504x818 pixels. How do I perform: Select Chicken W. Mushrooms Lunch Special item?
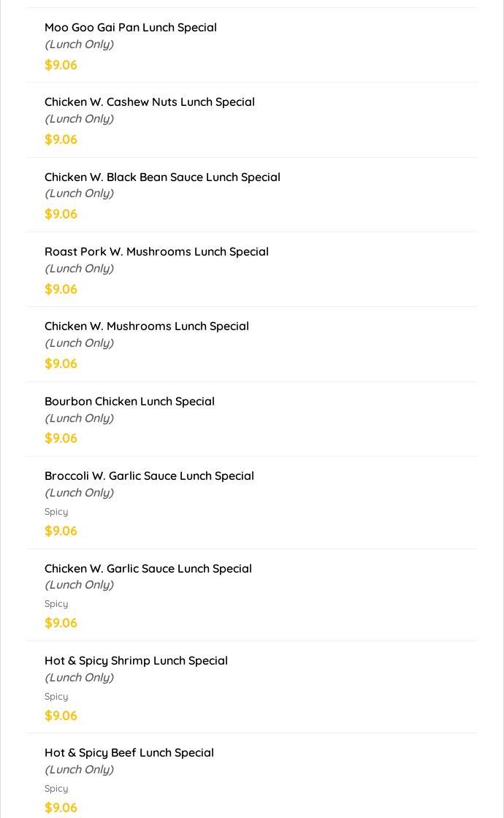(252, 344)
